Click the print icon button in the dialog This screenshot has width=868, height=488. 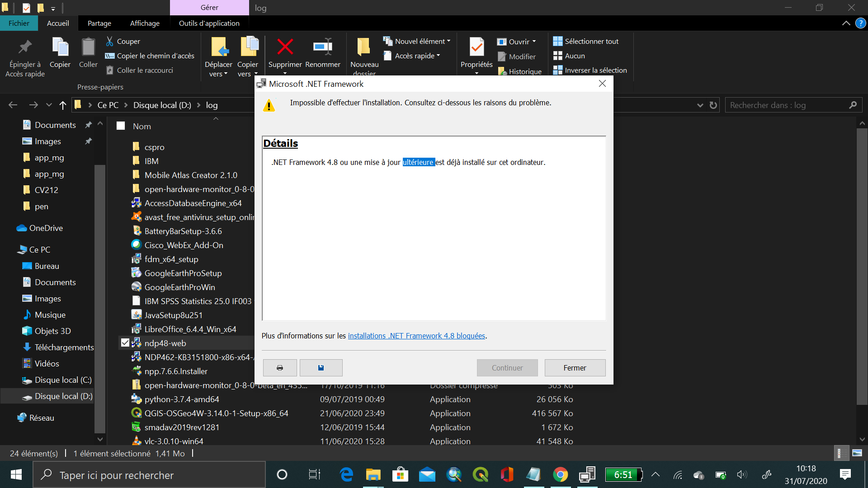click(x=280, y=368)
